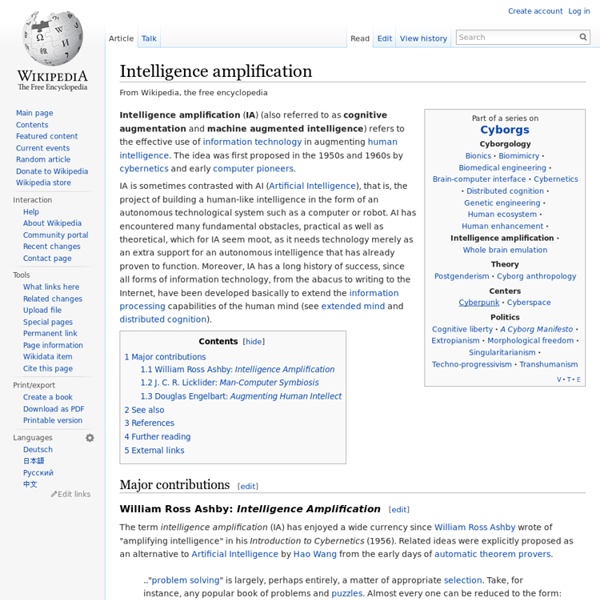Click the Edit links pencil item
This screenshot has height=600, width=600.
coord(71,494)
